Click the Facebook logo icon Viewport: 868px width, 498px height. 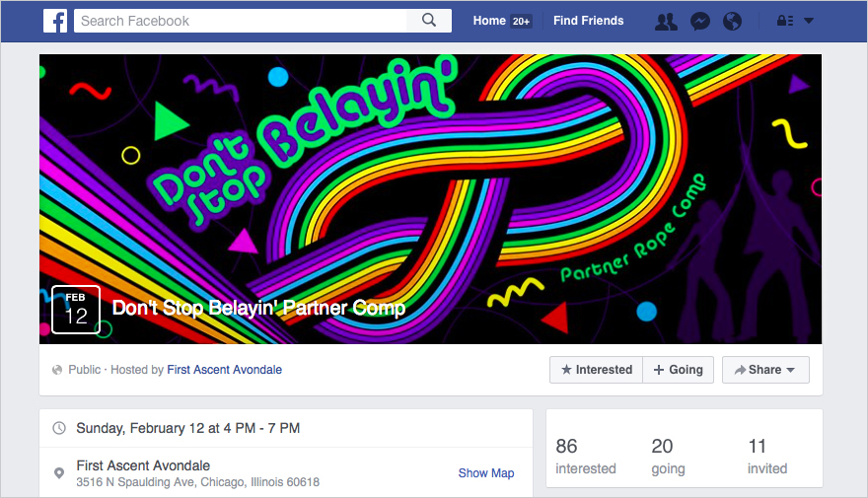[x=55, y=21]
